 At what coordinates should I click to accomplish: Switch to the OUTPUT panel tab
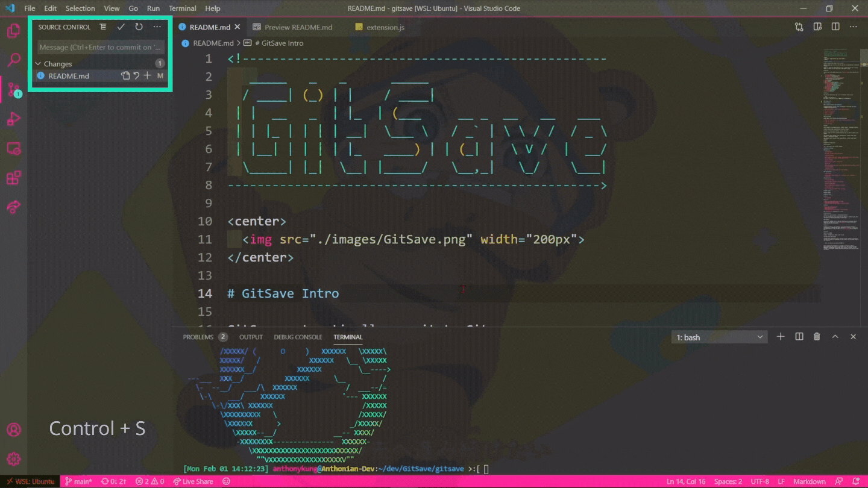click(251, 337)
